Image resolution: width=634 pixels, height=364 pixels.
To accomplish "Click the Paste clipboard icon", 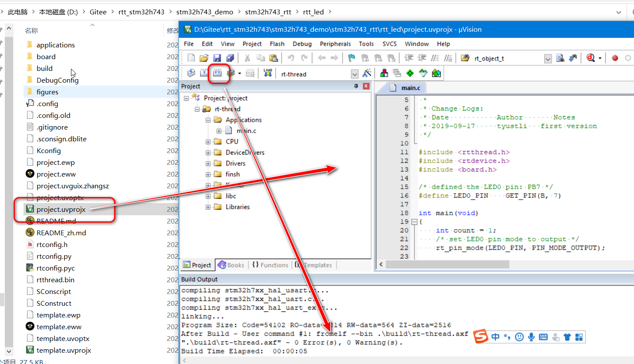I will pos(273,58).
